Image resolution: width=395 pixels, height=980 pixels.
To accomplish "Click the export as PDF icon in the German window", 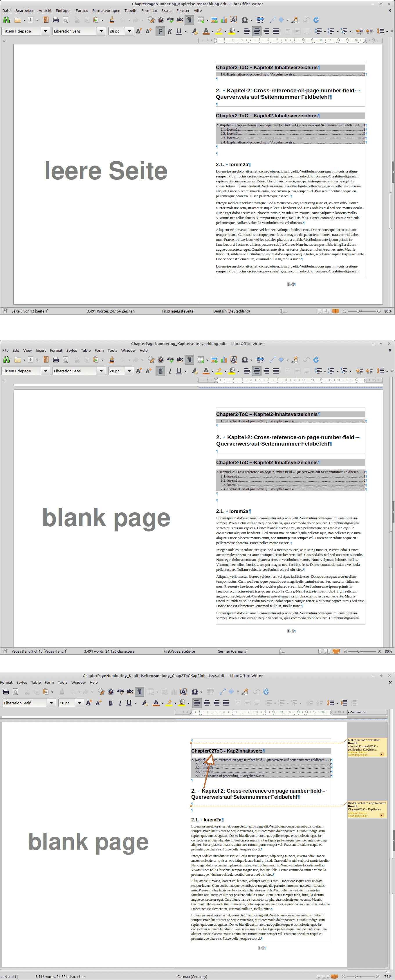I will (46, 20).
